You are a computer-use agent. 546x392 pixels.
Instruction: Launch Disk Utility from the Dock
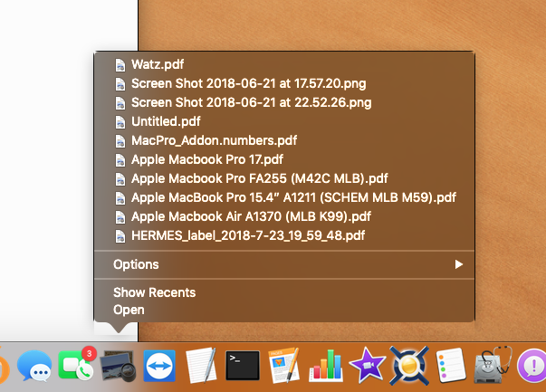point(493,365)
